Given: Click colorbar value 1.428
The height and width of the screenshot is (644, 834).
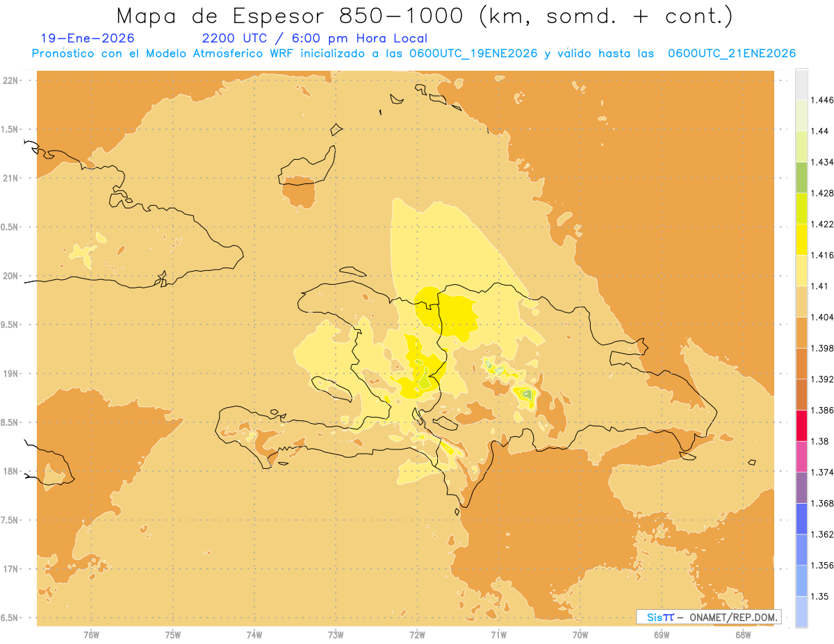Looking at the screenshot, I should (x=823, y=193).
